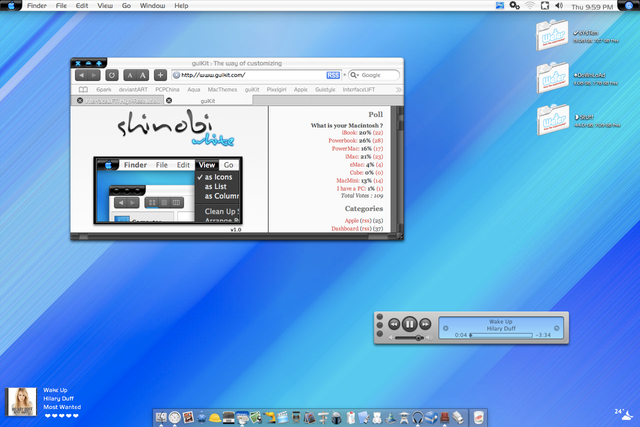The width and height of the screenshot is (640, 427).
Task: Click the browser vertical scrollbar
Action: [400, 169]
